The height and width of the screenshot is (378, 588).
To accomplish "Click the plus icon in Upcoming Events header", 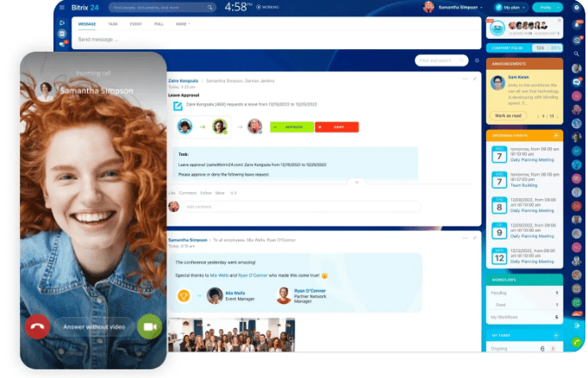I will coord(556,136).
